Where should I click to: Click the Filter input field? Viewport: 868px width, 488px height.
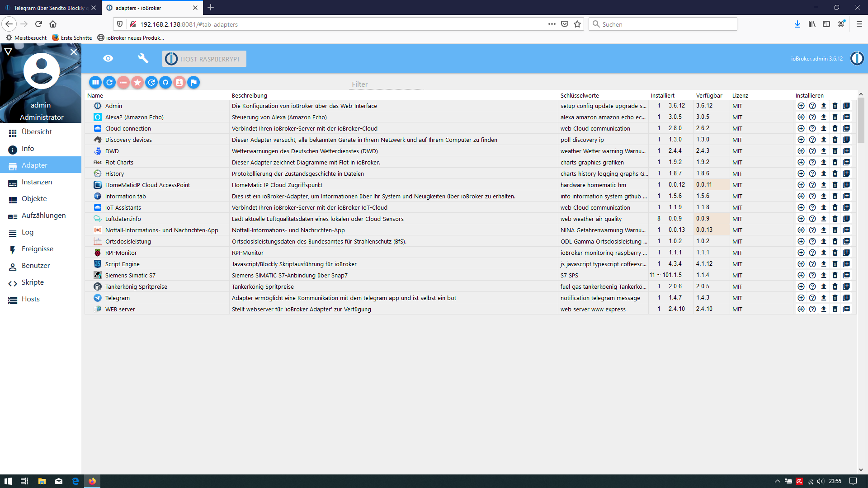359,84
